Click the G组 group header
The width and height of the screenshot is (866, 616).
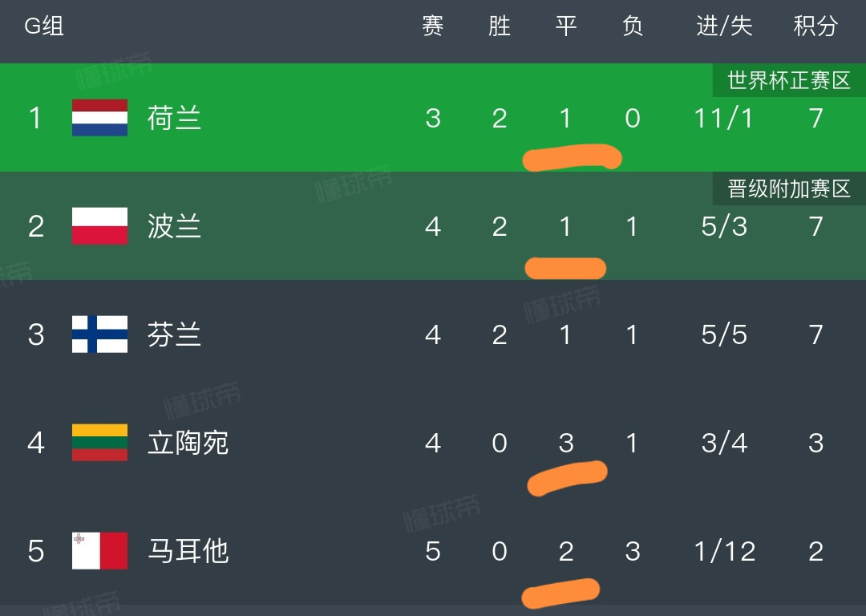coord(44,26)
